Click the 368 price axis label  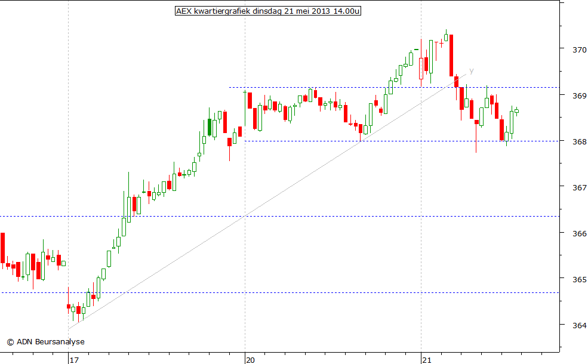click(x=580, y=141)
